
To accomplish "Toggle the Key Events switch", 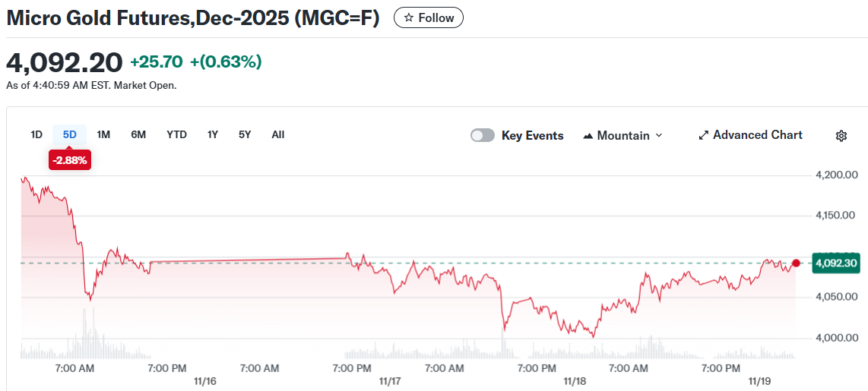I will (x=483, y=135).
